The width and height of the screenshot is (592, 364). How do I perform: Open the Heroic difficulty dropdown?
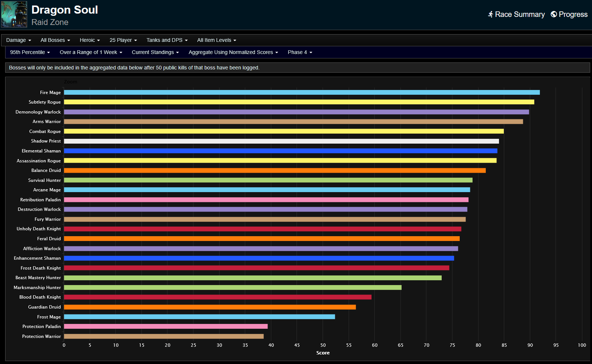click(89, 40)
